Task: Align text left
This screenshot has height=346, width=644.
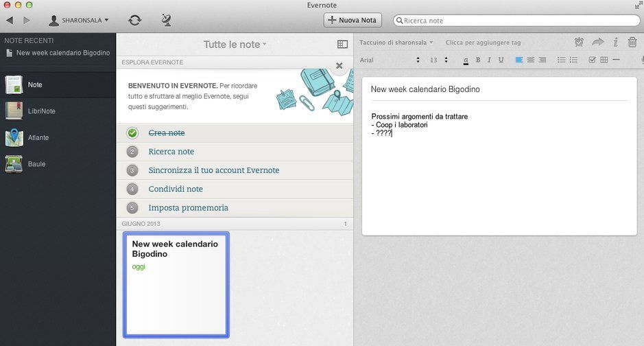Action: coord(519,60)
